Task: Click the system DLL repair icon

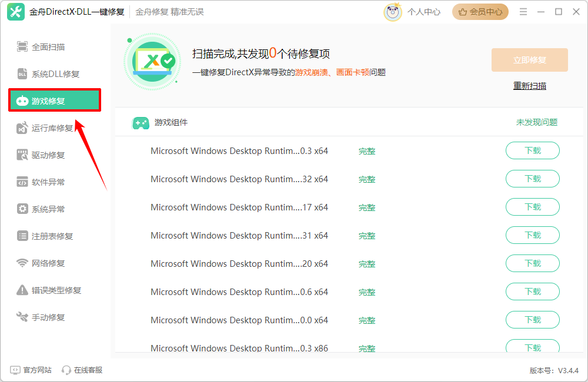Action: coord(22,74)
